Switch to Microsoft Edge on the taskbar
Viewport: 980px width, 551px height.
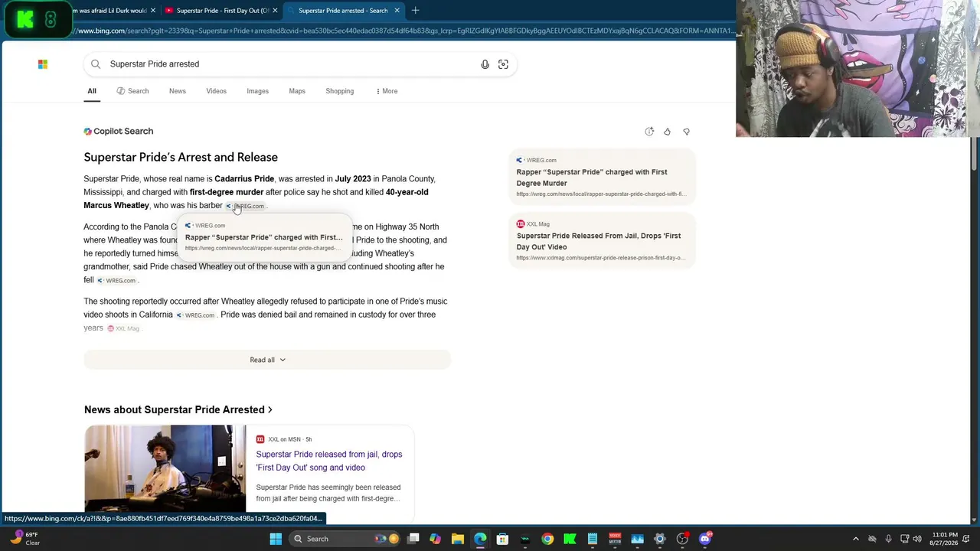coord(480,539)
